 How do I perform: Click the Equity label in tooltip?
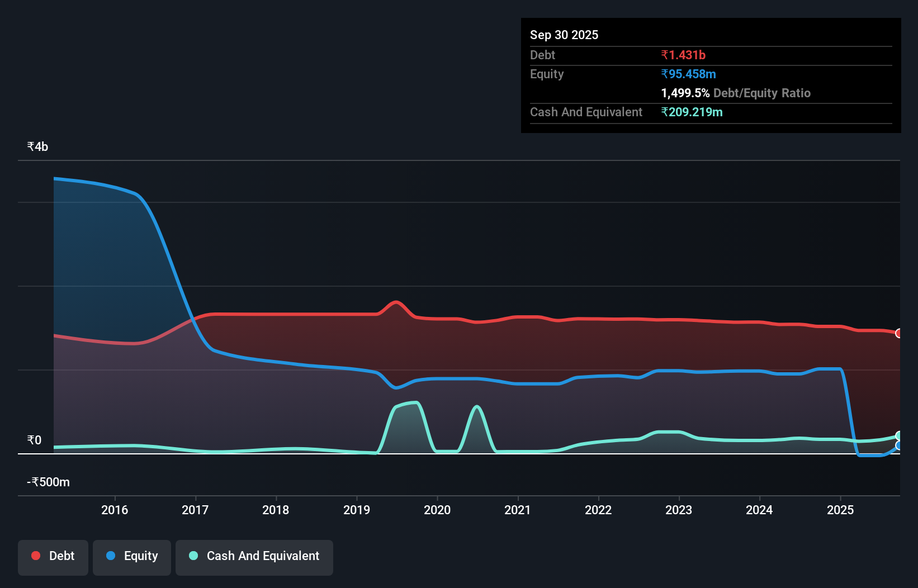pyautogui.click(x=547, y=74)
